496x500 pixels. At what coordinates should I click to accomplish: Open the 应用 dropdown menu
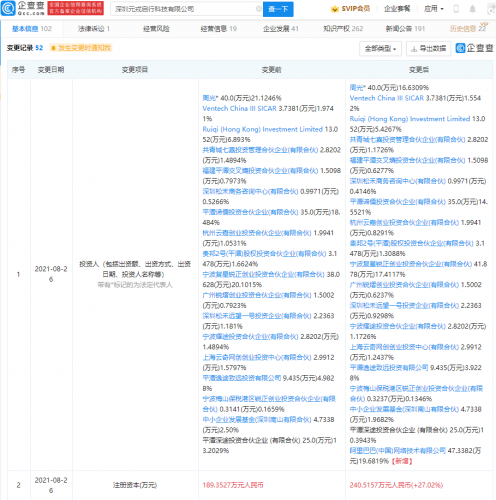434,9
